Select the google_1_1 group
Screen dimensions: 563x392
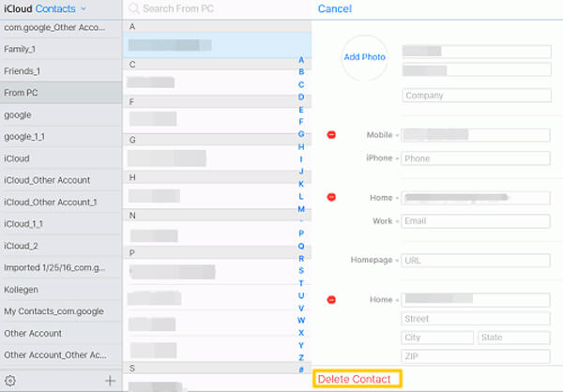click(x=61, y=136)
